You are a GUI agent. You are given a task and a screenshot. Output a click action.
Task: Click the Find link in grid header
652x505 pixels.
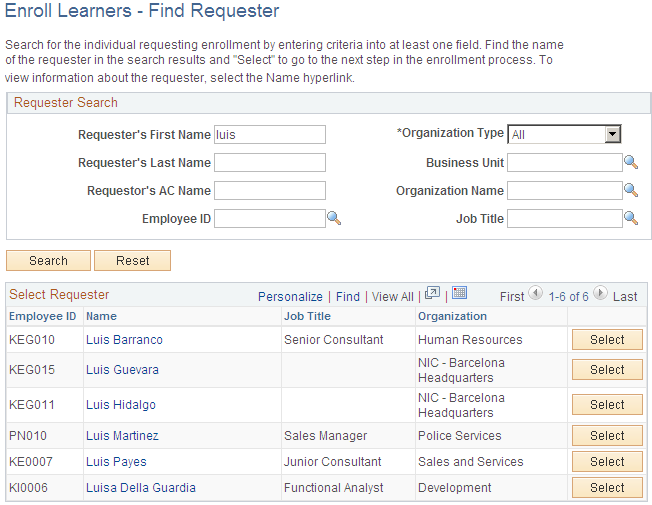[348, 297]
